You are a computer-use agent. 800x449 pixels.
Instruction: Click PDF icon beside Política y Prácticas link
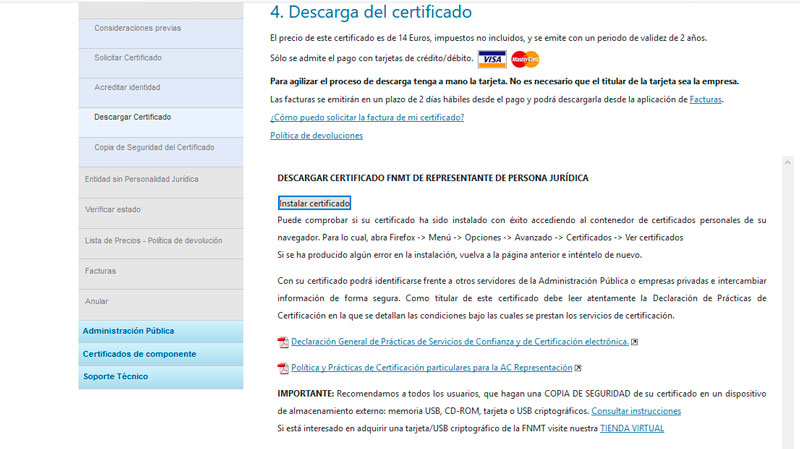coord(283,368)
